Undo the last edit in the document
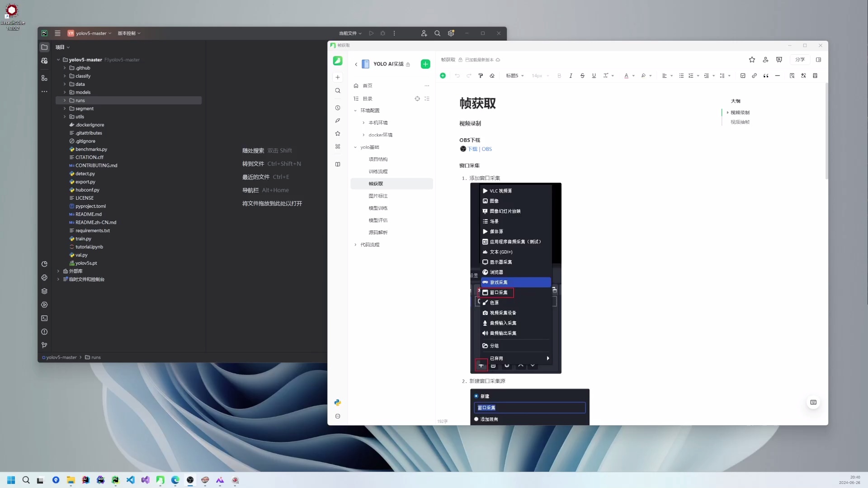This screenshot has height=488, width=868. tap(458, 75)
